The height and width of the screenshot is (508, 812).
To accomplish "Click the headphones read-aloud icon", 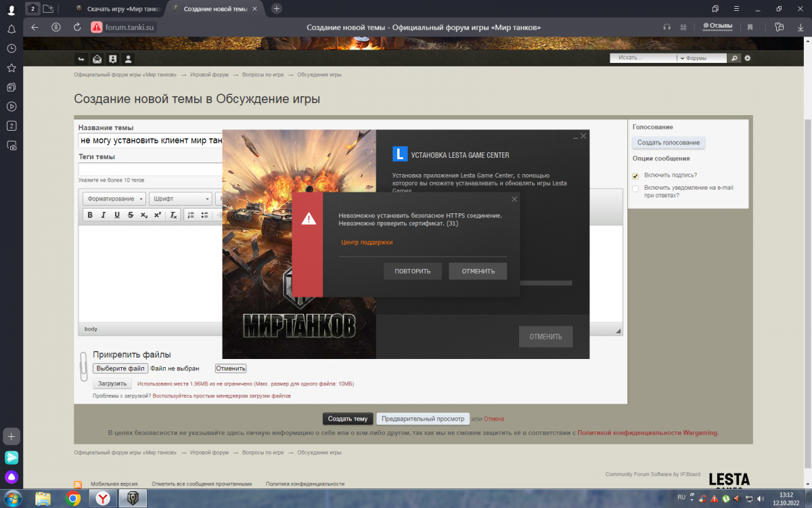I will tap(667, 27).
